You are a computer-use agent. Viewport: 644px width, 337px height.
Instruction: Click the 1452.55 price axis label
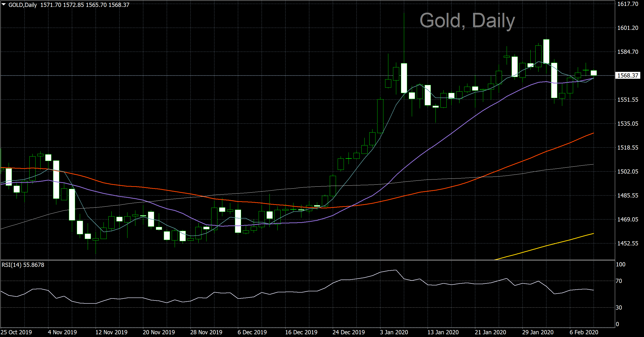click(628, 243)
